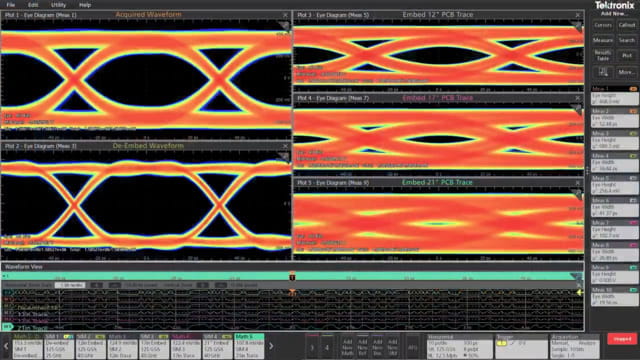Image resolution: width=640 pixels, height=360 pixels.
Task: Close Plot 2 eye diagram
Action: [285, 146]
